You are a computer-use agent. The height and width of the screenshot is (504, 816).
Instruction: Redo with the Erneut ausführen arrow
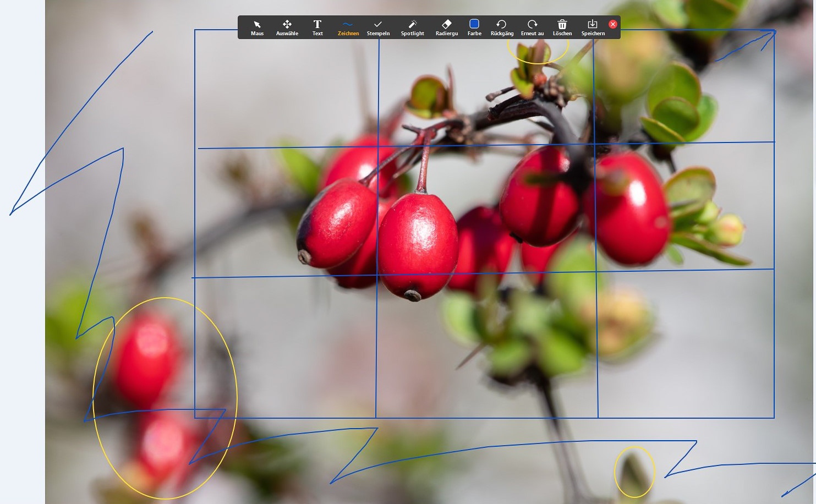(x=532, y=27)
